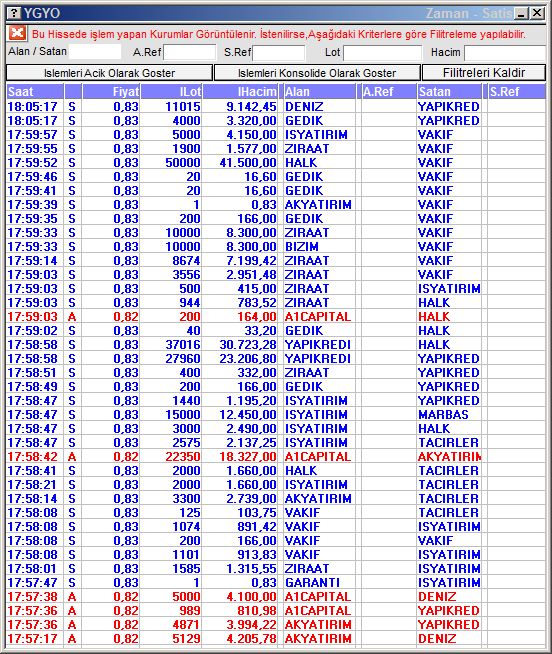This screenshot has height=654, width=552.
Task: Sort by the Saat column header
Action: (x=35, y=91)
